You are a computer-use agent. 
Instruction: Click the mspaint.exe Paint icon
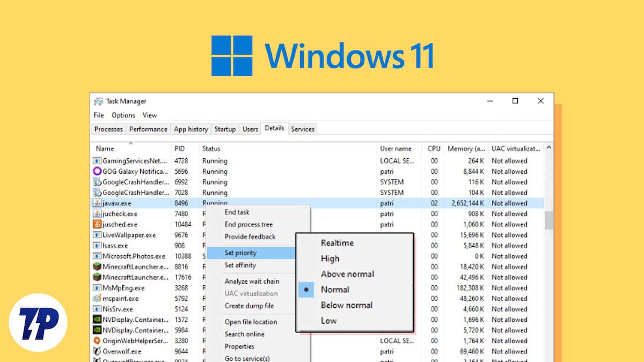97,298
